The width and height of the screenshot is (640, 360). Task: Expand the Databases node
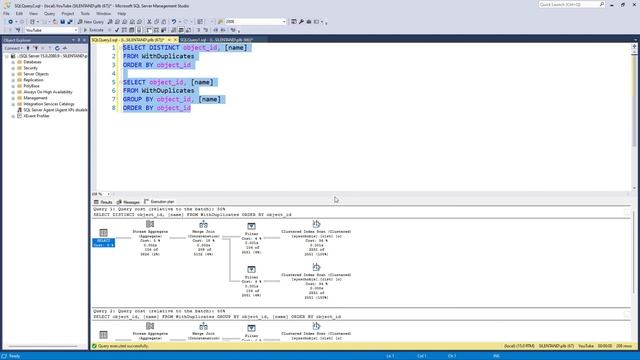(x=13, y=62)
